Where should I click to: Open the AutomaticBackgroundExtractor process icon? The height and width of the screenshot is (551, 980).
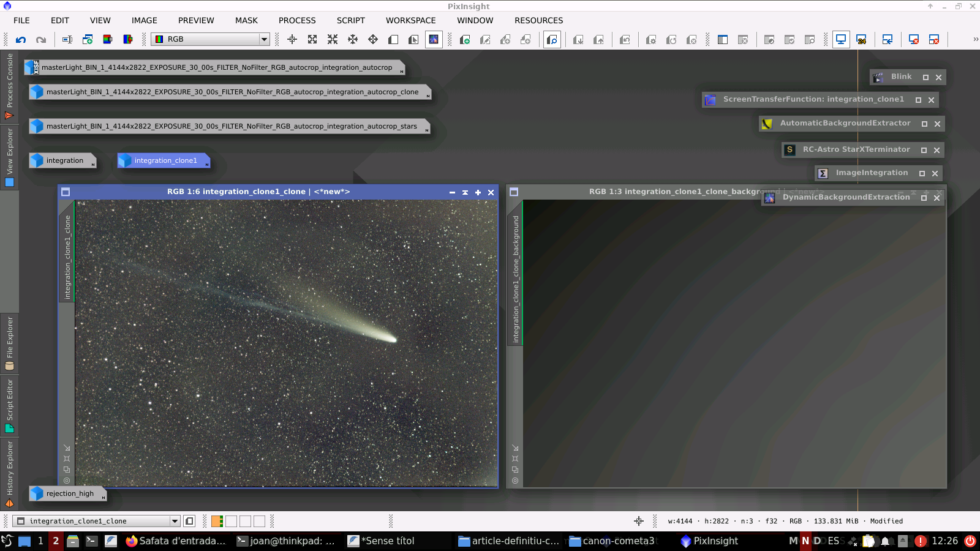845,124
